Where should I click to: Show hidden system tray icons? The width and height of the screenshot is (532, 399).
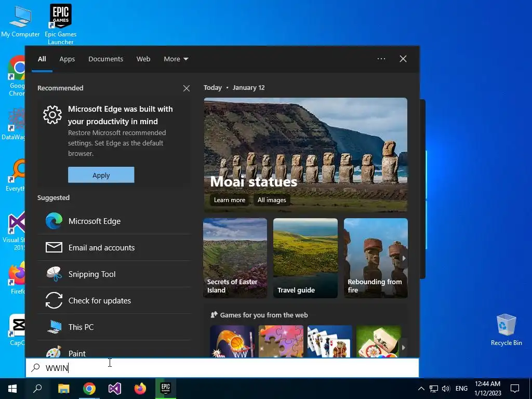[421, 389]
